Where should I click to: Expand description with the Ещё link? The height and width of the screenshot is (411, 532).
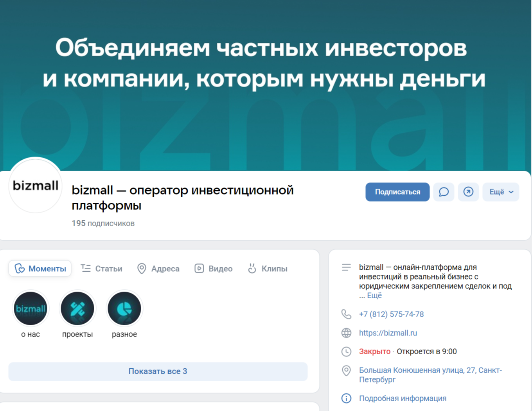tap(374, 296)
